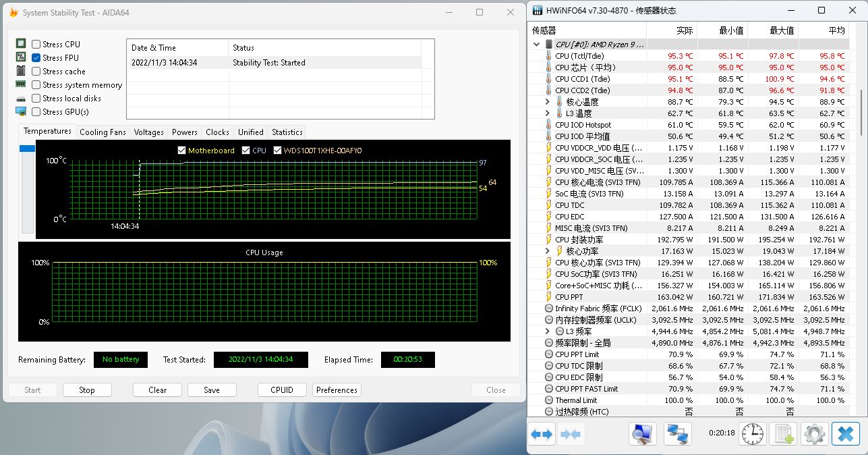Click thermometer icon of CPU (Tctl/Tdie) row
868x455 pixels.
tap(548, 56)
